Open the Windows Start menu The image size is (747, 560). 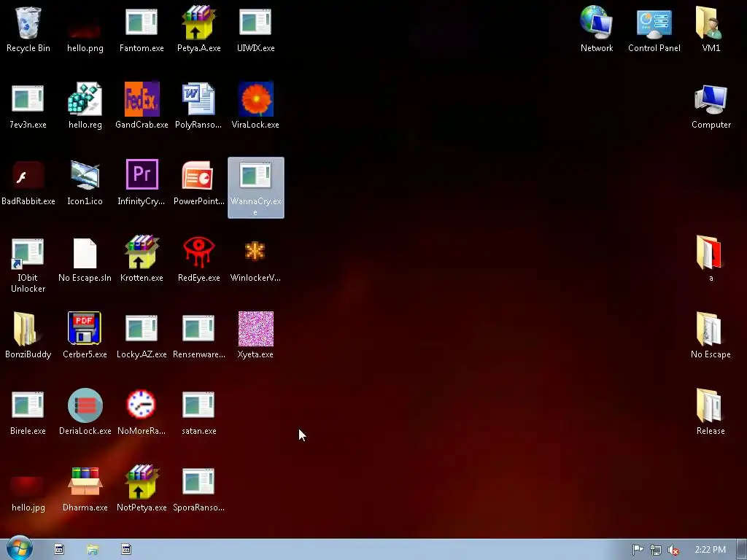coord(20,548)
